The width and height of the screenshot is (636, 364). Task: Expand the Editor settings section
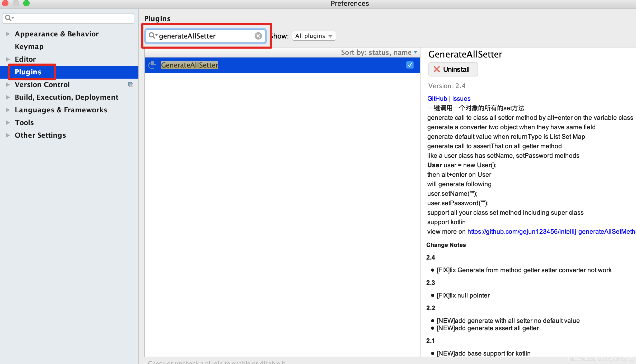(7, 59)
